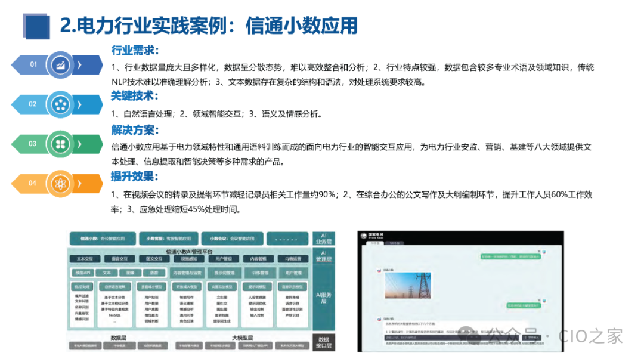
Task: Click the 内容管理 dark box
Action: click(258, 259)
